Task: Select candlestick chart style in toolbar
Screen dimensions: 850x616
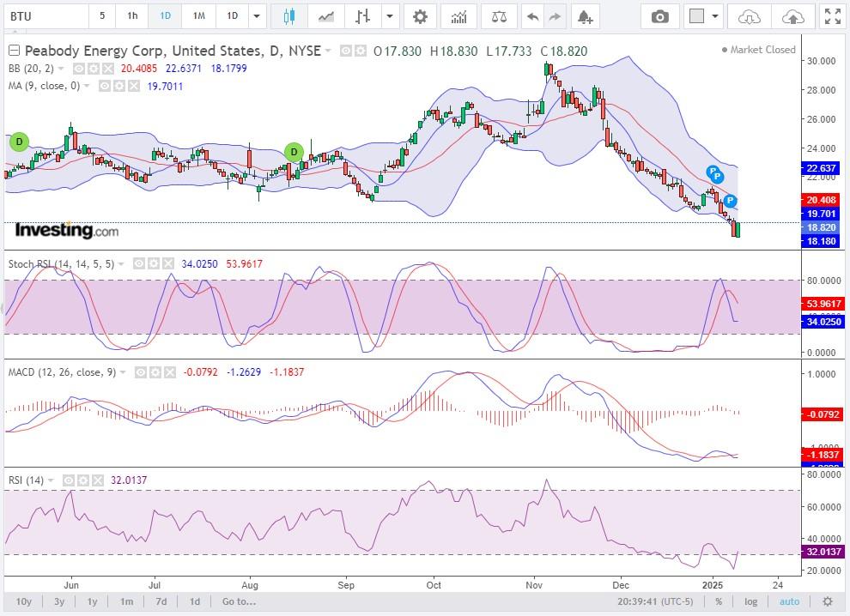Action: (289, 16)
